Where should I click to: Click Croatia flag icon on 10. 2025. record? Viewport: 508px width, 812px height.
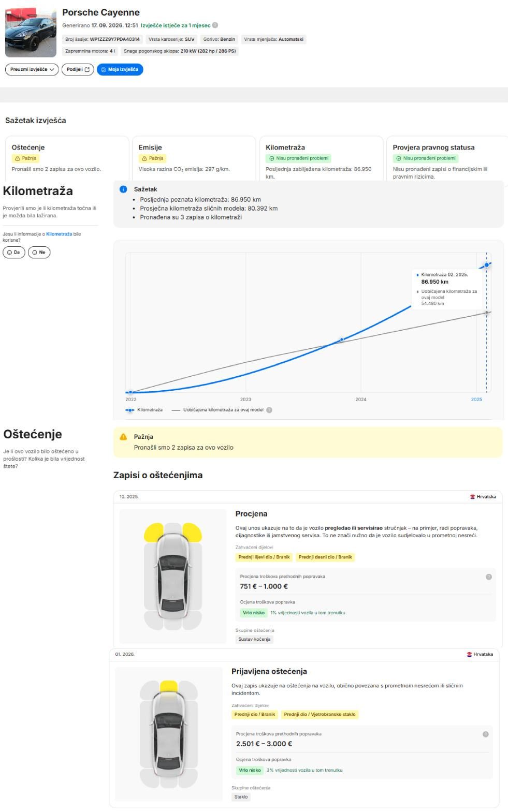(x=472, y=497)
